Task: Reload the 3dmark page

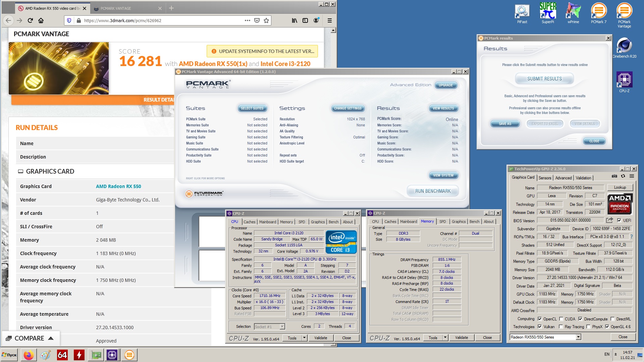Action: [x=30, y=20]
